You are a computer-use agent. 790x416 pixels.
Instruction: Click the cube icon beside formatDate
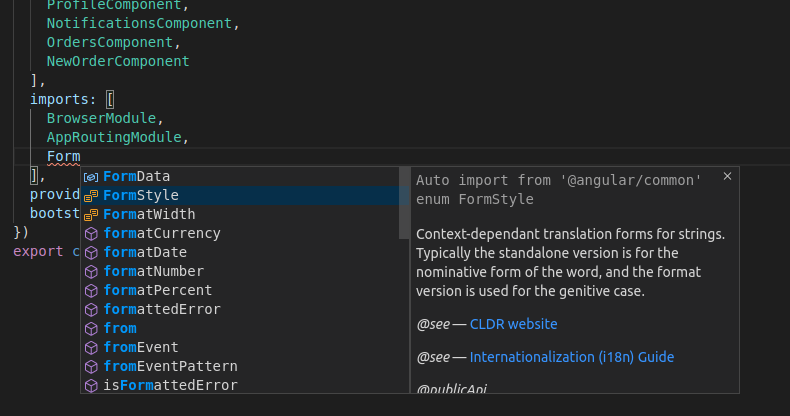(x=91, y=252)
